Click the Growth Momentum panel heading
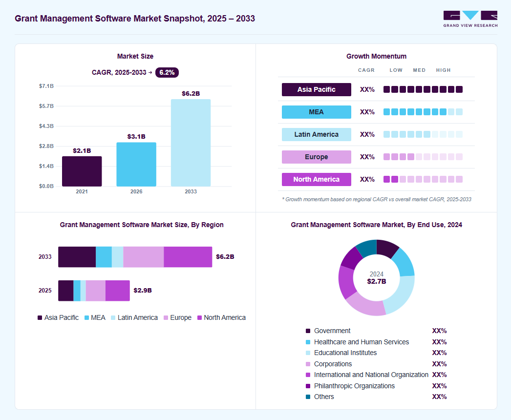Screen dimensions: 511x420 click(376, 56)
